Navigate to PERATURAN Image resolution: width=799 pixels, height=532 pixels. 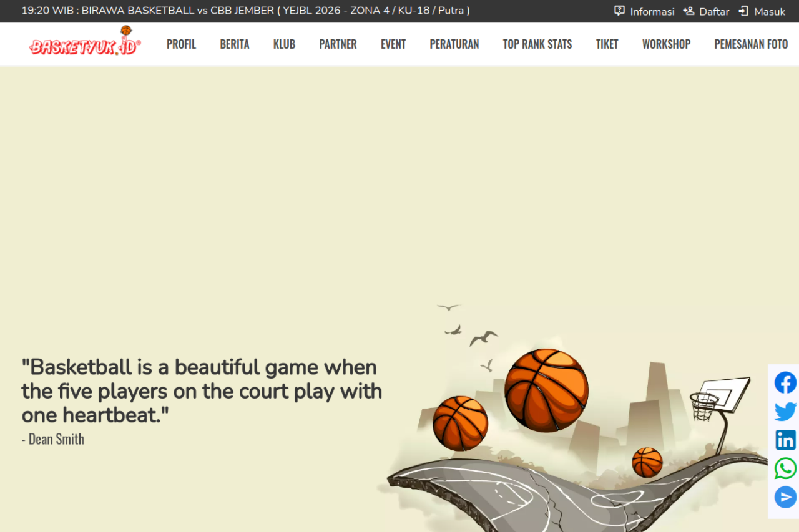[x=454, y=44]
